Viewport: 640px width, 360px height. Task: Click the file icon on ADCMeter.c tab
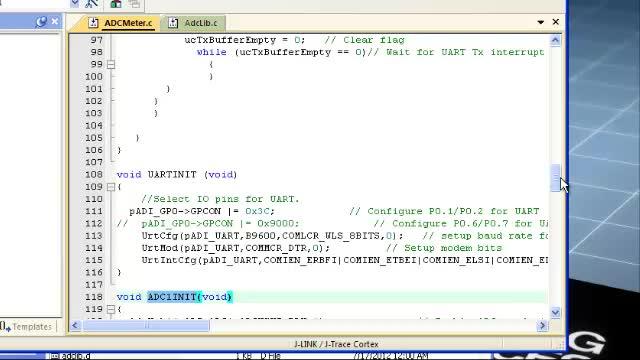click(93, 23)
